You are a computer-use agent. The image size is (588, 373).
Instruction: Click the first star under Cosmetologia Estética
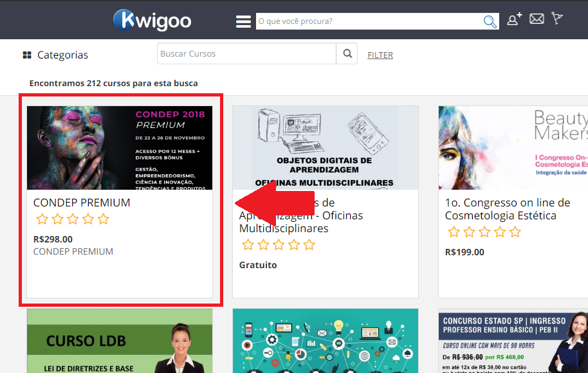click(x=454, y=232)
